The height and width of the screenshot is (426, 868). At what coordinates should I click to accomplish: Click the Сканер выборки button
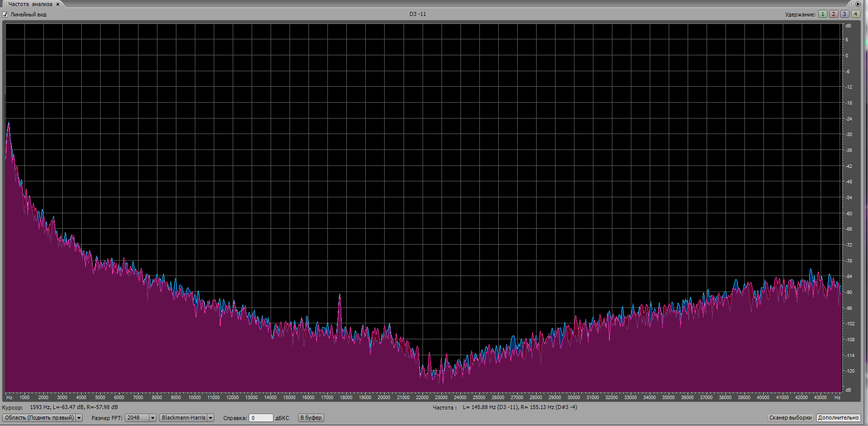[x=790, y=418]
